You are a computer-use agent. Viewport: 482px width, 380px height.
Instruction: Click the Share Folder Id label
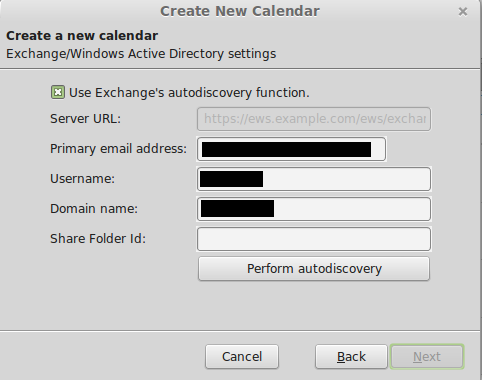point(98,239)
